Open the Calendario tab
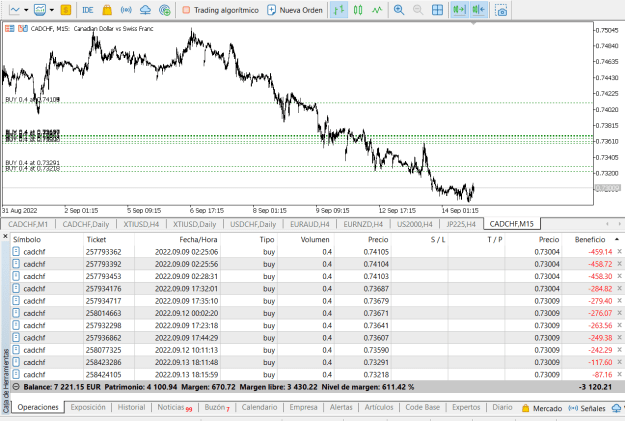 point(259,407)
